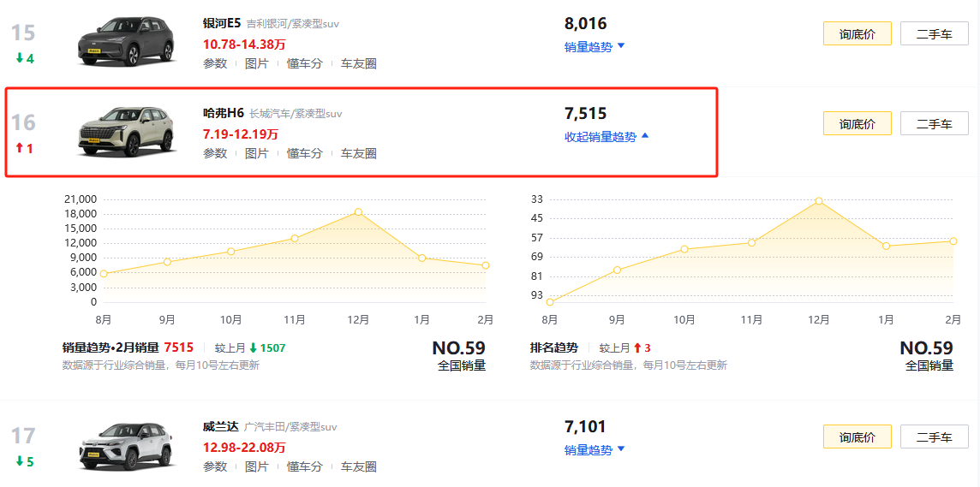Collapse 收起销量趋势 for 哈弗H6
The image size is (980, 487).
(607, 137)
